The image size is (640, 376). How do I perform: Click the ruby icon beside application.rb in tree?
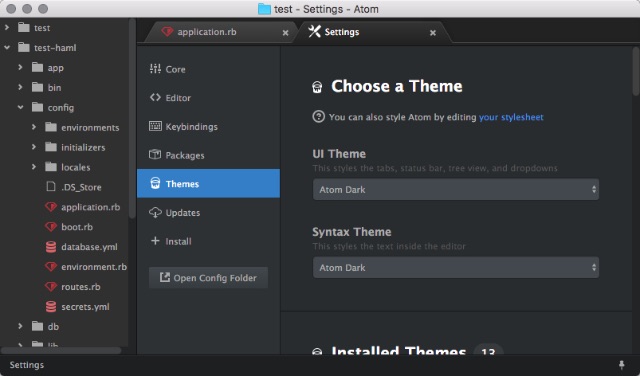[x=51, y=207]
